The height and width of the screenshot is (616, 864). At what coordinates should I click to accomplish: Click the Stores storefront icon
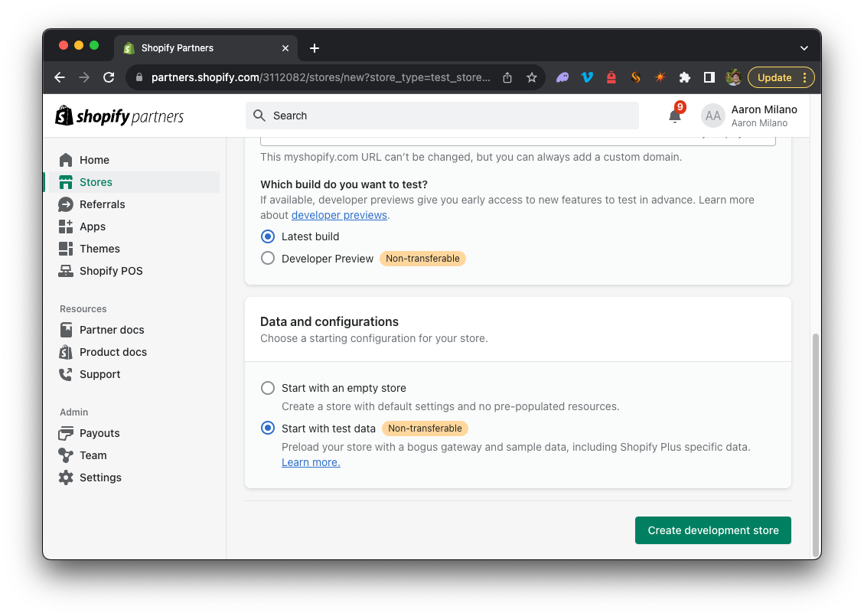coord(66,182)
